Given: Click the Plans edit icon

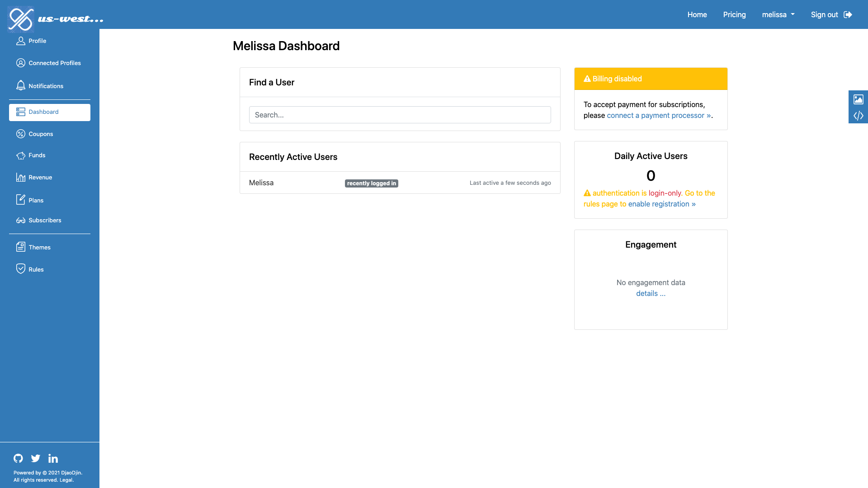Looking at the screenshot, I should (x=21, y=200).
